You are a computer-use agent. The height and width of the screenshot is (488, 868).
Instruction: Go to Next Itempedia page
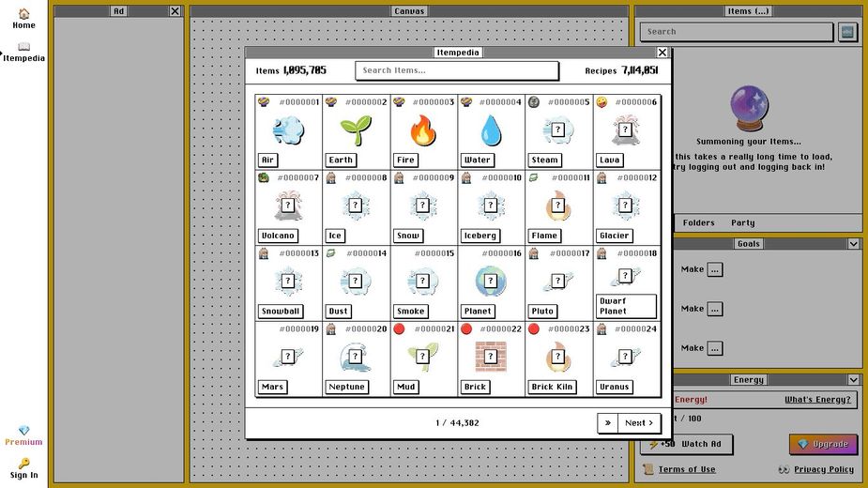[639, 423]
